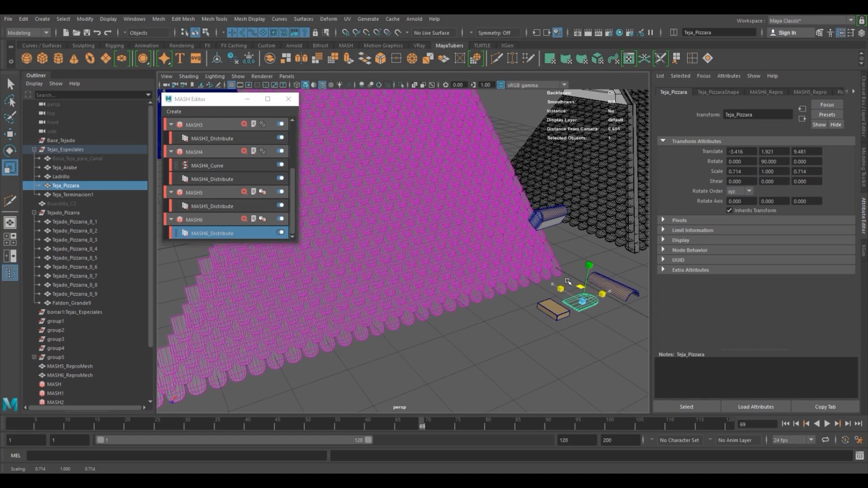Screen dimensions: 868x488
Task: Click the polygon sphere shelf icon
Action: pos(27,59)
